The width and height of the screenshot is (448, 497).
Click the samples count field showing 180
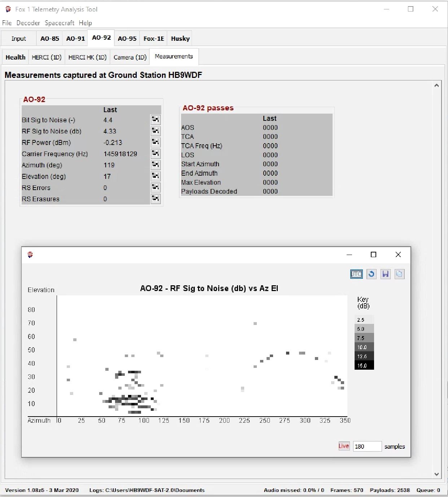point(367,446)
